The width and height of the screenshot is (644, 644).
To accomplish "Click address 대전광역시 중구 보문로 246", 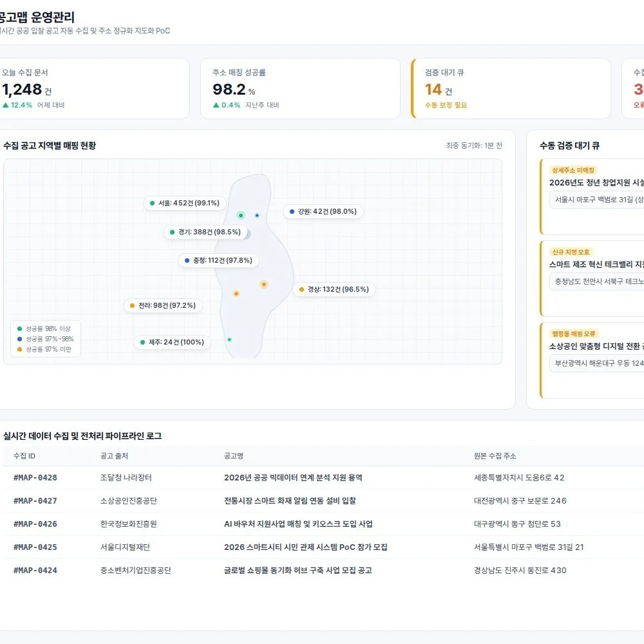I will tap(520, 500).
